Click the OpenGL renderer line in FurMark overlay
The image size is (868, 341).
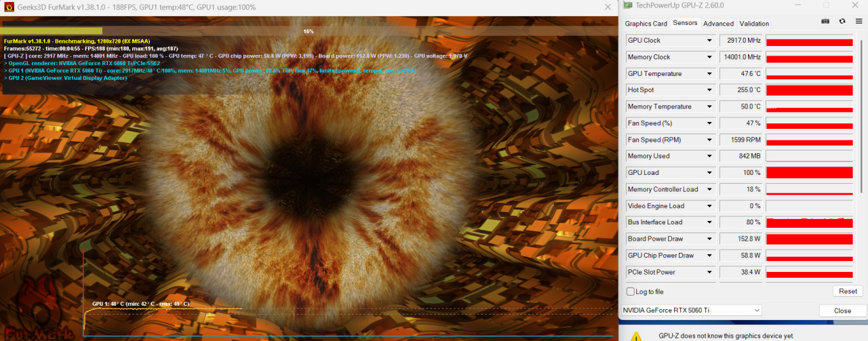[x=82, y=63]
